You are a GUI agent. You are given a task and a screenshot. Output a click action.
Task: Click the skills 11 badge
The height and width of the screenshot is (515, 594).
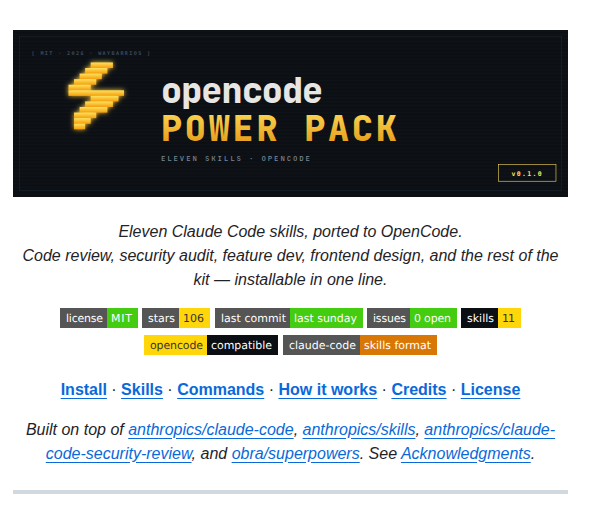click(x=491, y=318)
